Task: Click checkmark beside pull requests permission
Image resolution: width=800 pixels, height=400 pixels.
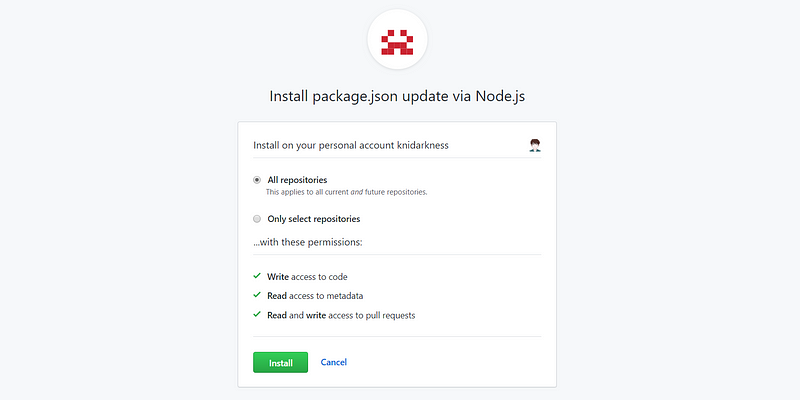Action: pyautogui.click(x=257, y=314)
